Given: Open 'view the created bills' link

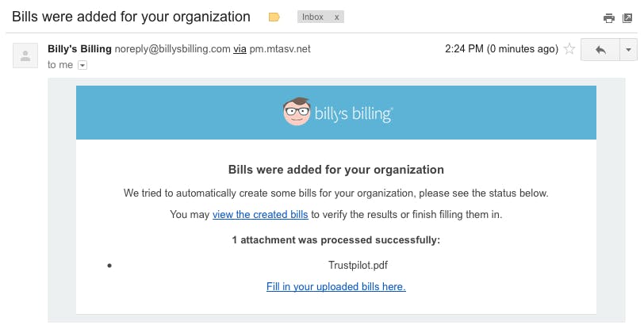Looking at the screenshot, I should pos(260,214).
